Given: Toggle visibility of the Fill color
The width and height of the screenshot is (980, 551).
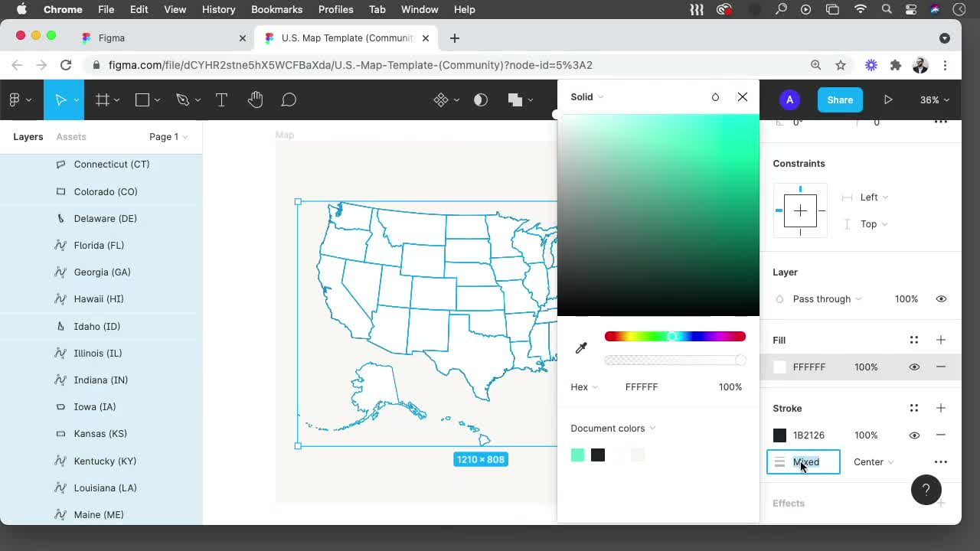Looking at the screenshot, I should tap(914, 367).
